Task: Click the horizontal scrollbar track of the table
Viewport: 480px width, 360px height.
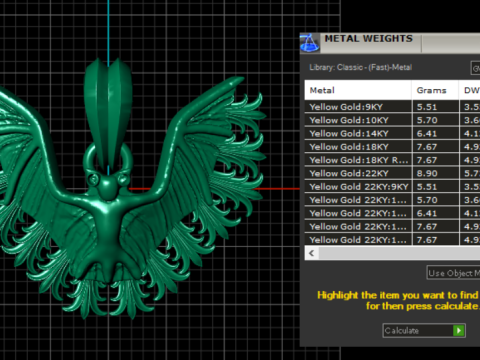Action: click(x=399, y=253)
